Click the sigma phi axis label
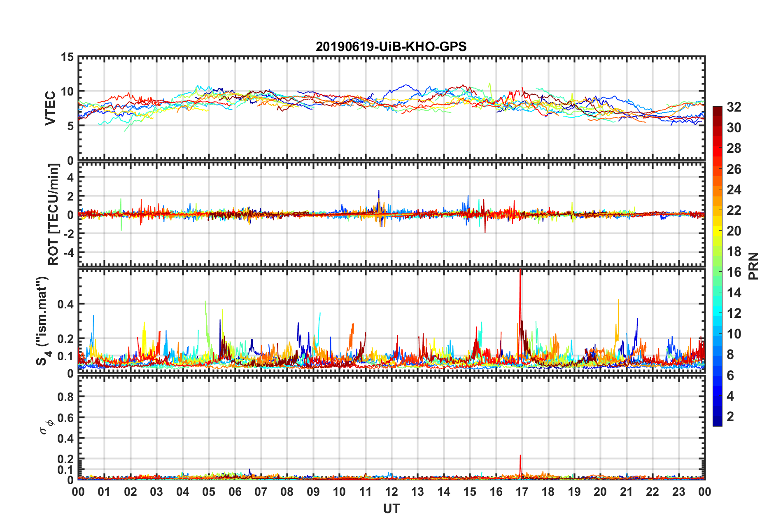This screenshot has height=532, width=783. pos(46,427)
